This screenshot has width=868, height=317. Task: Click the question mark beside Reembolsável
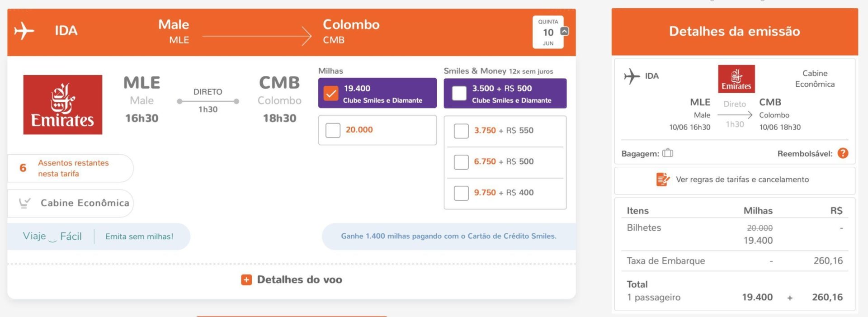point(843,153)
